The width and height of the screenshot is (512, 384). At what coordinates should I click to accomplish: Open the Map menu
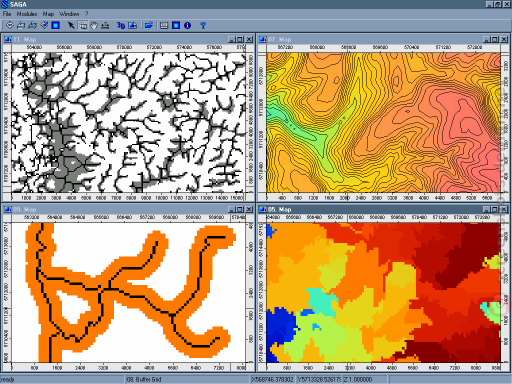click(x=48, y=14)
